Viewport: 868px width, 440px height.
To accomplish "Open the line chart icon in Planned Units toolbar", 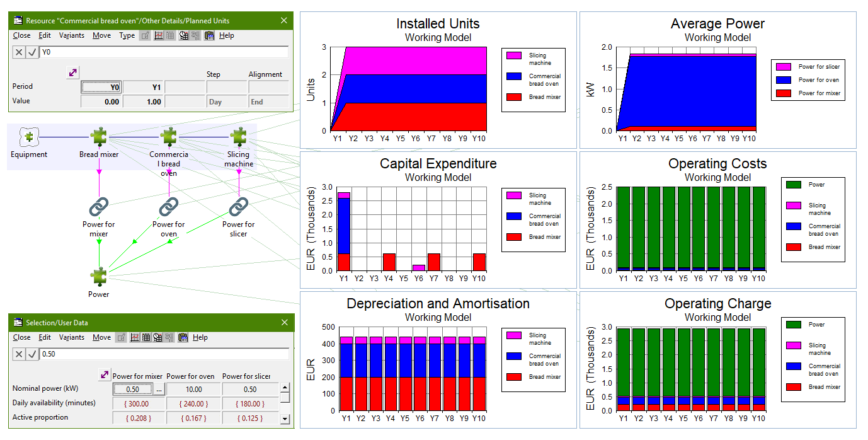I will point(159,35).
